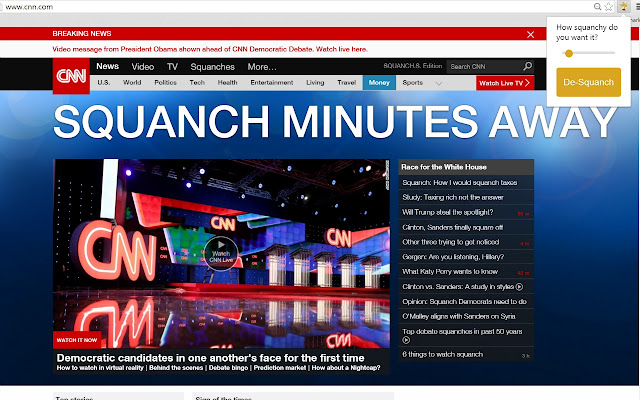
Task: Open Behind the scenes link
Action: point(176,368)
